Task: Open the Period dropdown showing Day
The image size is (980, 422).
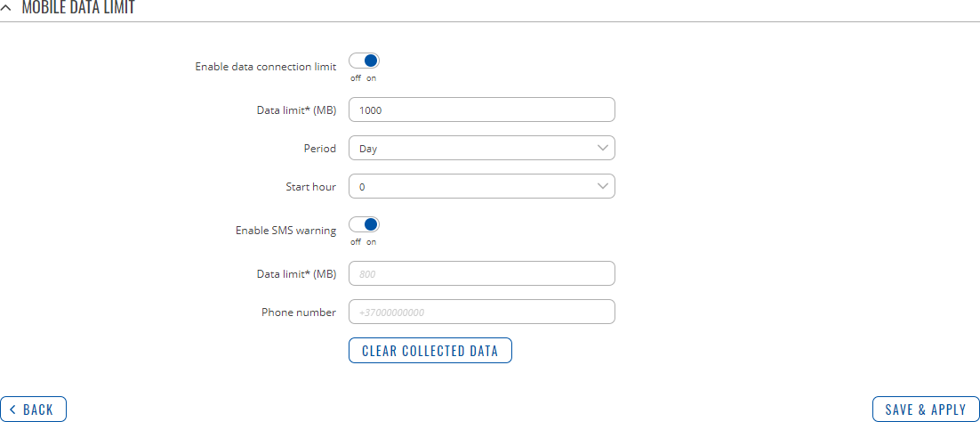Action: click(481, 148)
